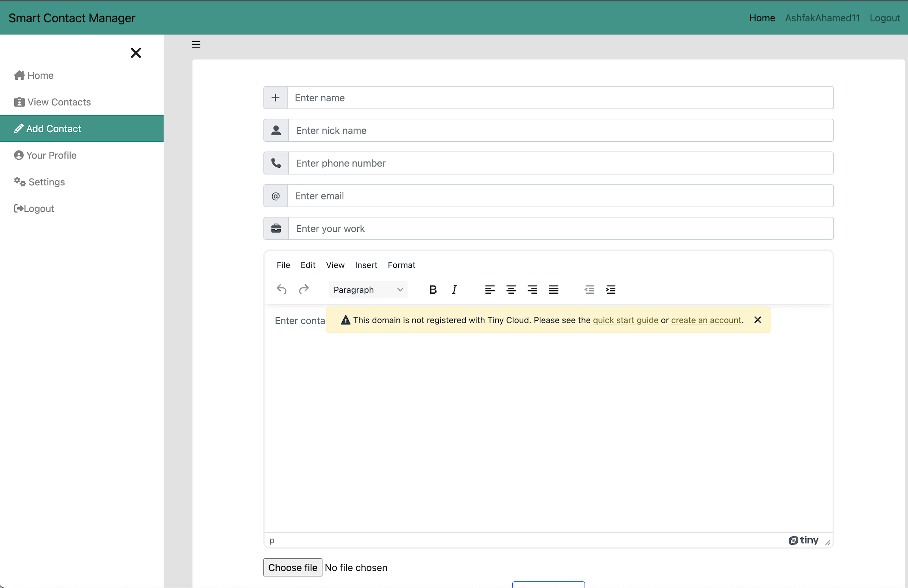Follow the quick start guide link
Viewport: 908px width, 588px height.
click(625, 320)
